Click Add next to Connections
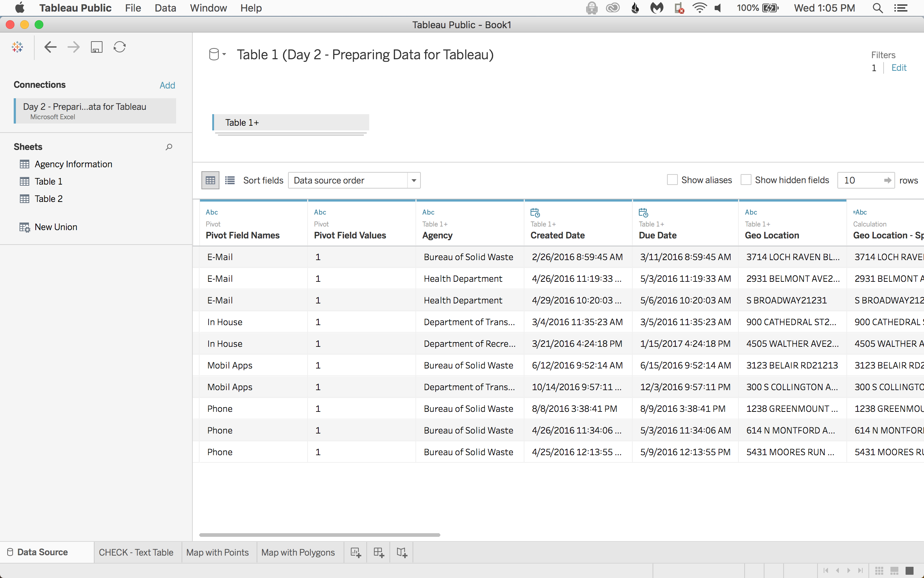Viewport: 924px width, 578px height. tap(167, 85)
